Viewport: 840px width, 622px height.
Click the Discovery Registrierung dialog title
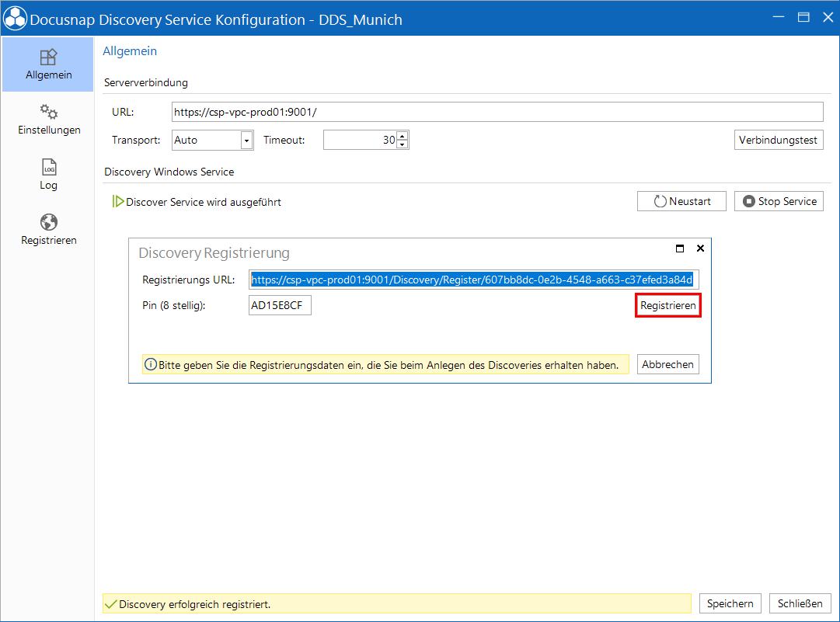[214, 253]
